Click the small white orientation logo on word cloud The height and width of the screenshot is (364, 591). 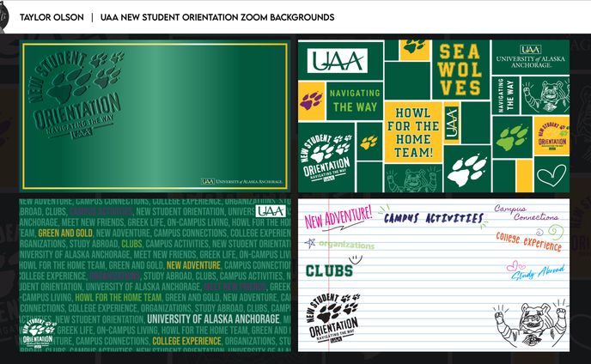37,333
